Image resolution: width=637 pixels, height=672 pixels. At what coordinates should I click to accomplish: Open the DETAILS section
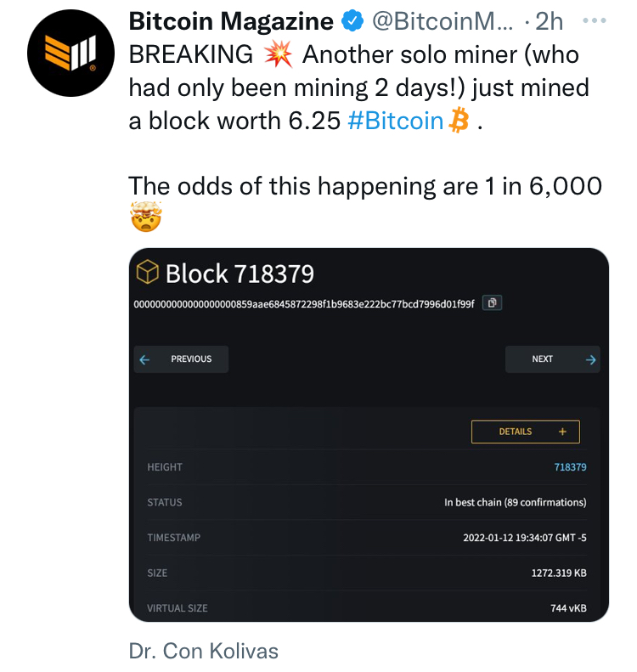pos(525,432)
